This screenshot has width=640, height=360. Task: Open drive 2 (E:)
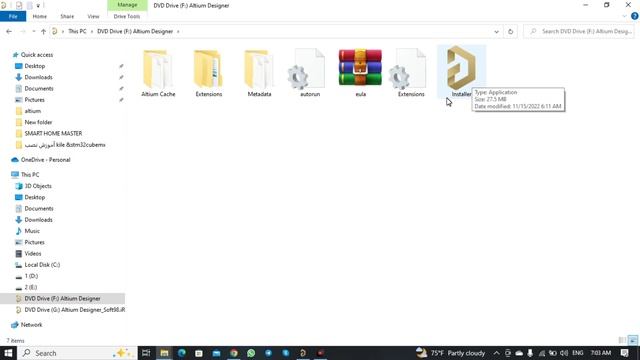31,287
